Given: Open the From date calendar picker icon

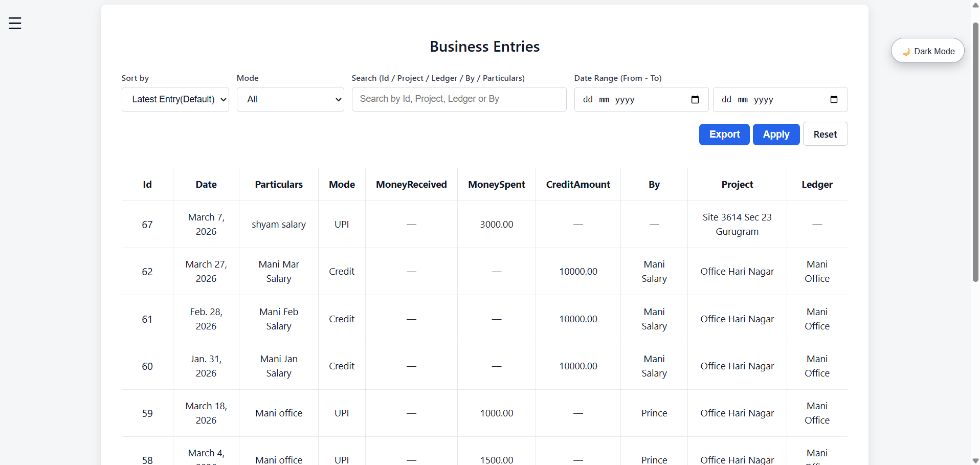Looking at the screenshot, I should click(x=695, y=100).
